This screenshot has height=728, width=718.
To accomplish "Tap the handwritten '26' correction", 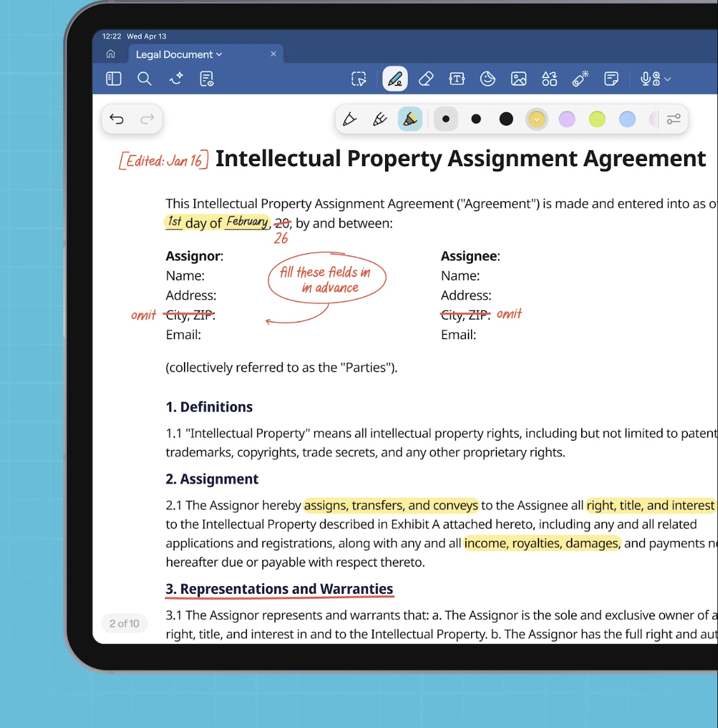I will (281, 238).
